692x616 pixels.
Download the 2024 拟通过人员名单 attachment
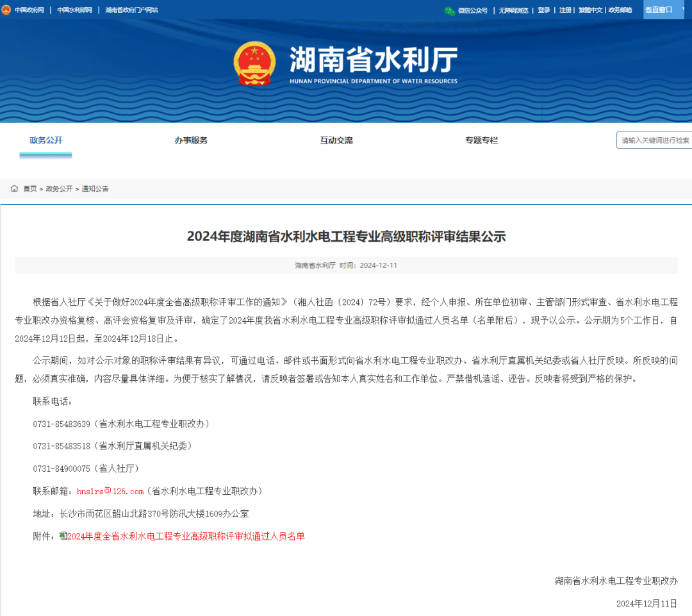(x=186, y=536)
